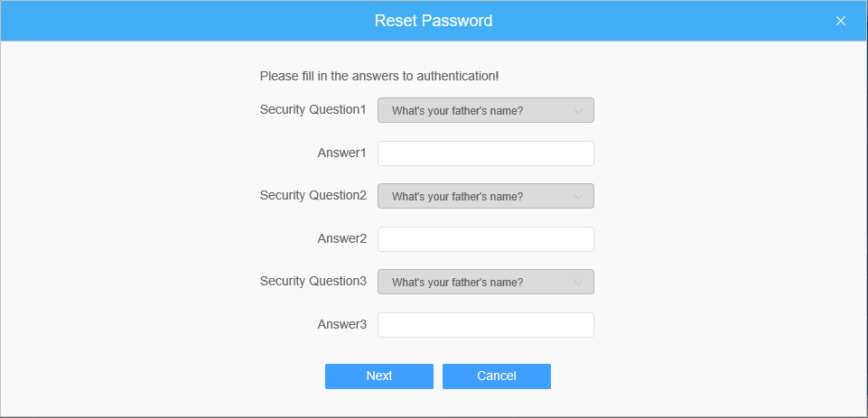The width and height of the screenshot is (868, 418).
Task: Open the Security Question1 dropdown list
Action: tap(485, 110)
